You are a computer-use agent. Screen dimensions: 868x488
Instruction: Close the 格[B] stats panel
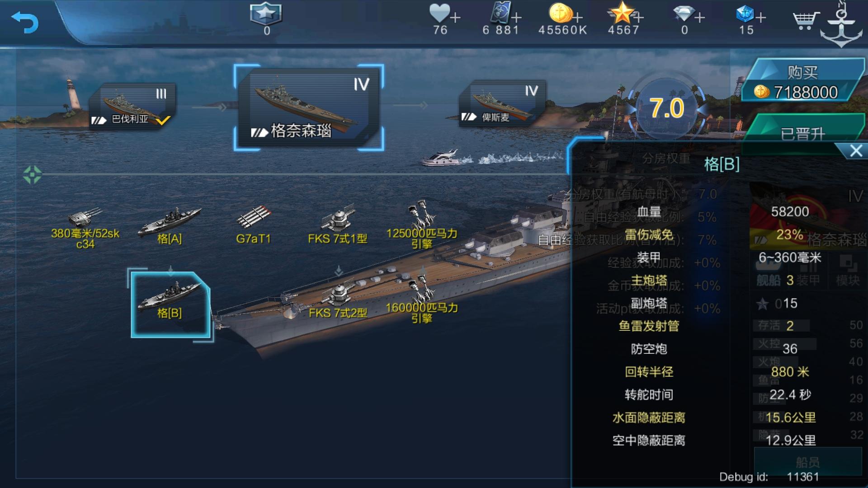(855, 151)
